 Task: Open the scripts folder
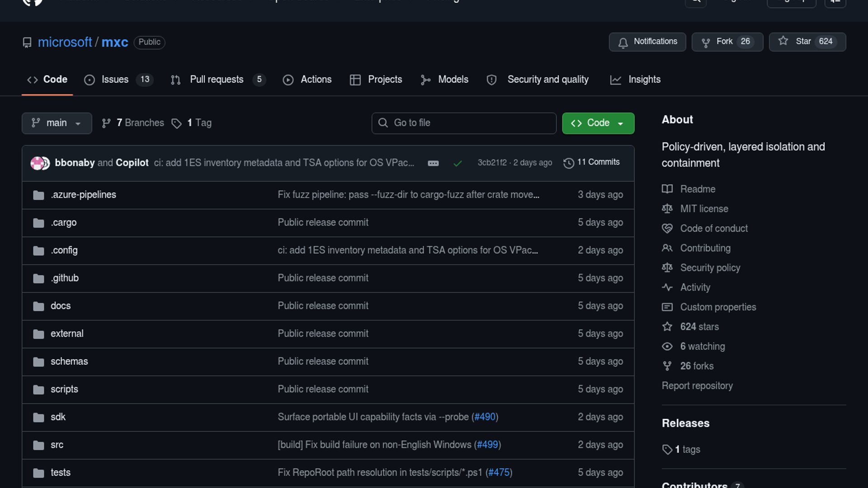pos(64,389)
